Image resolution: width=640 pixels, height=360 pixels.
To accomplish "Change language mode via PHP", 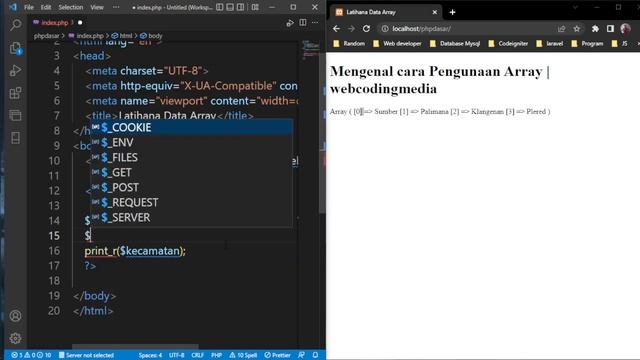I will point(216,355).
